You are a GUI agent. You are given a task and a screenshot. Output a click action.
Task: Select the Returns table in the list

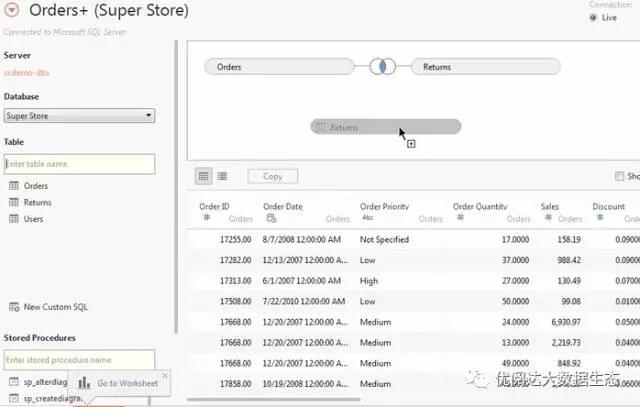pyautogui.click(x=37, y=202)
